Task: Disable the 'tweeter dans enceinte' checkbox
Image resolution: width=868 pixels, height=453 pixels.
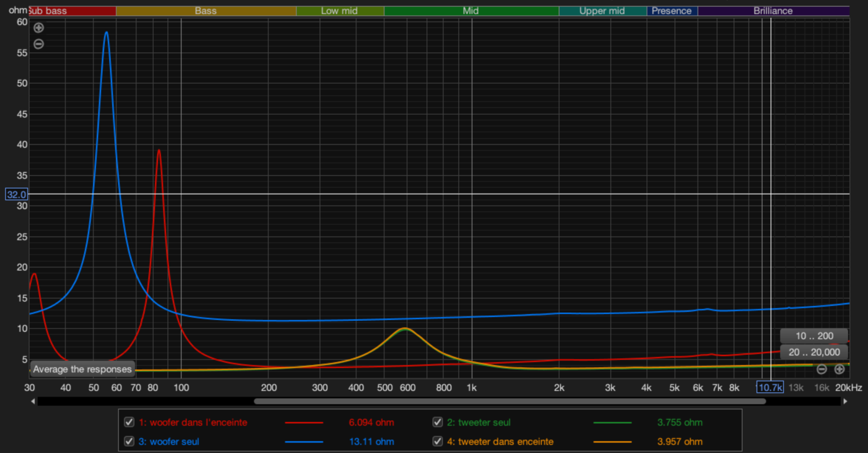Action: pyautogui.click(x=438, y=441)
